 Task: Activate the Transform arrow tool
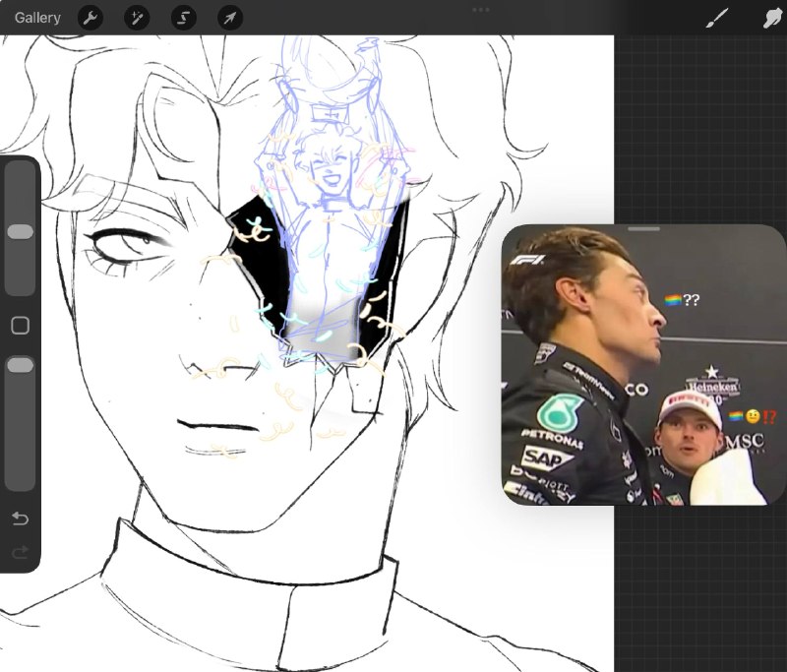[230, 19]
